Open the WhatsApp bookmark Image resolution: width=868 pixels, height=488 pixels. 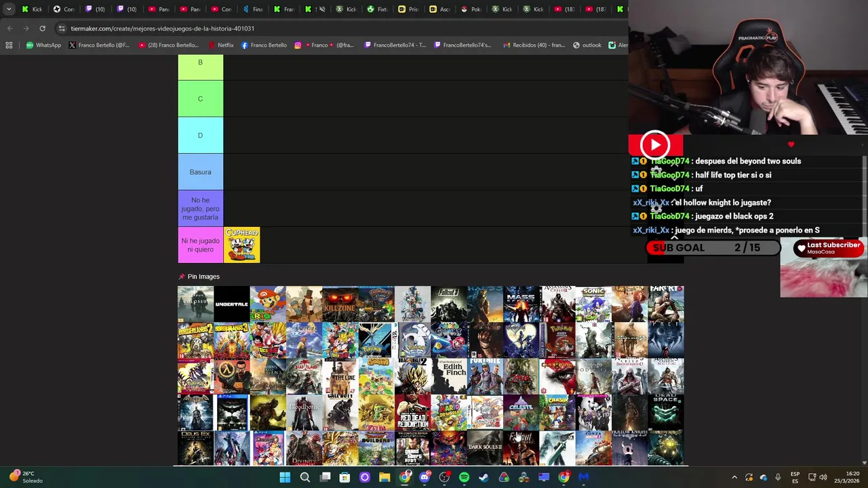tap(43, 45)
